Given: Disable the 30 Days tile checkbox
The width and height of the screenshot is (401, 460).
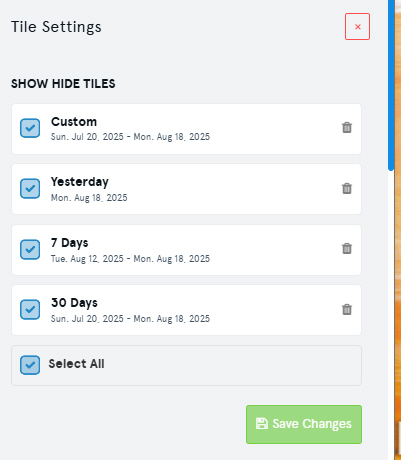Looking at the screenshot, I should point(30,310).
